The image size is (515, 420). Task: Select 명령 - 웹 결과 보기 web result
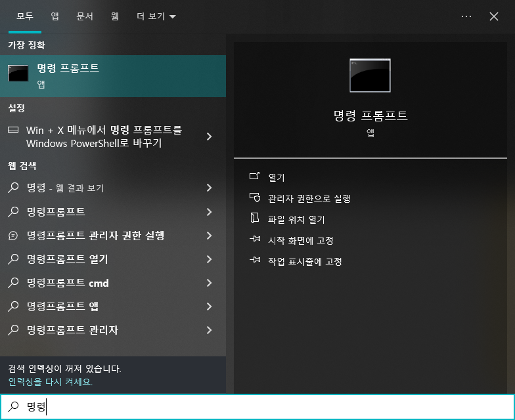coord(113,188)
